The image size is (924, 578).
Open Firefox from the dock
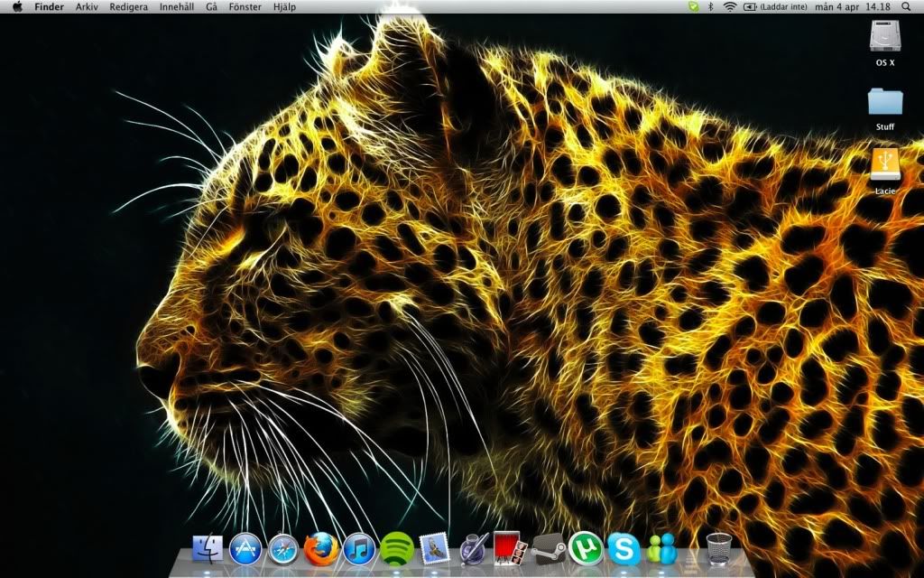pyautogui.click(x=321, y=548)
